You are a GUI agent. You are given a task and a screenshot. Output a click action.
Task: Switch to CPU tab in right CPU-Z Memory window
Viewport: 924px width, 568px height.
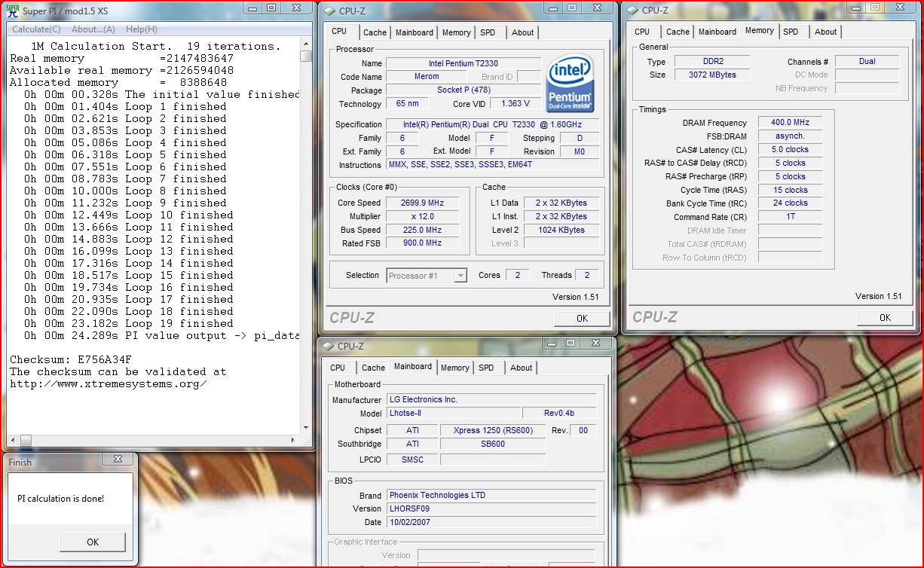[x=642, y=32]
